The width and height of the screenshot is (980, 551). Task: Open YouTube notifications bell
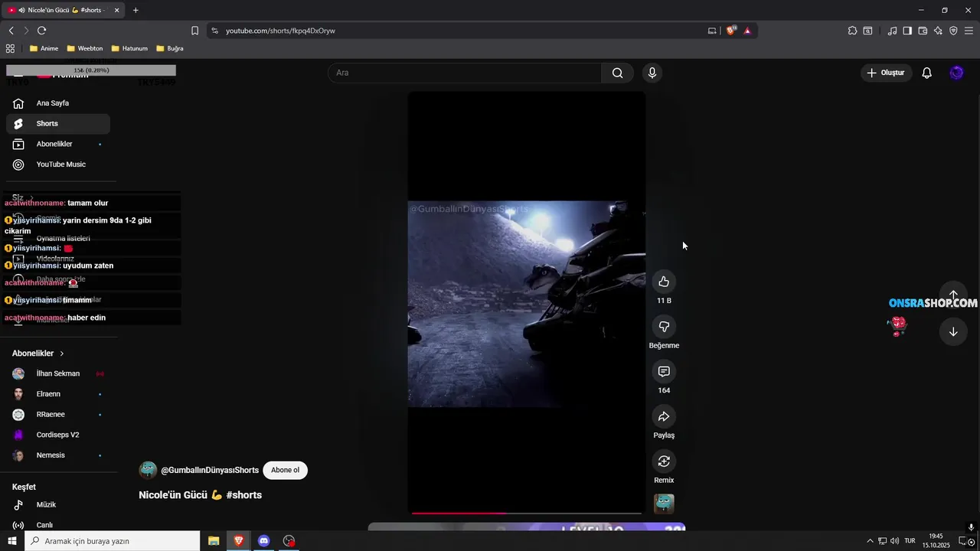click(926, 73)
